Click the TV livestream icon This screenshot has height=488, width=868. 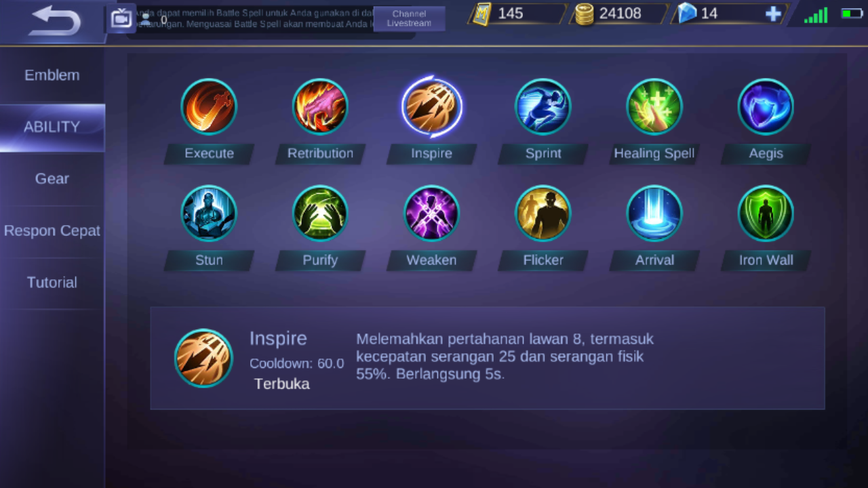coord(121,18)
